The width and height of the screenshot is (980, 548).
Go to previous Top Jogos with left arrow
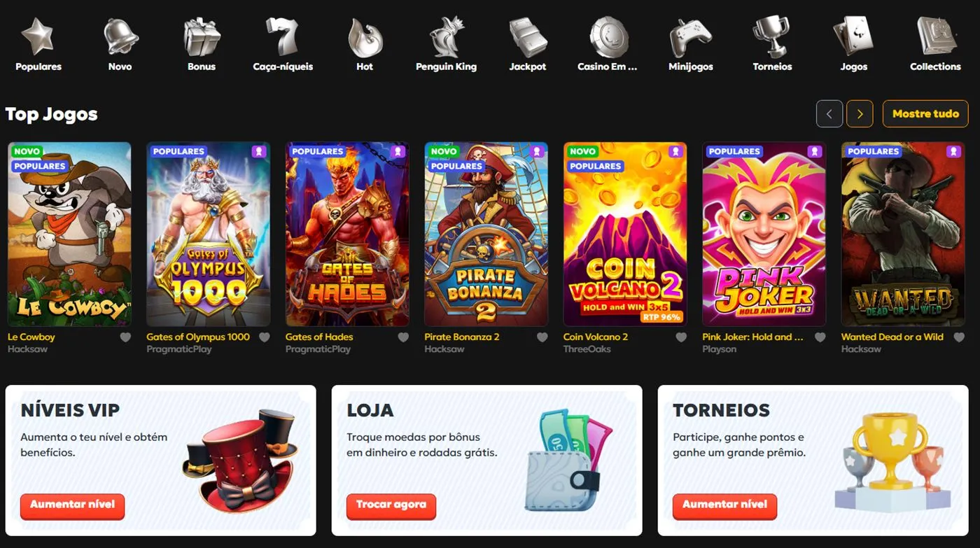click(829, 114)
